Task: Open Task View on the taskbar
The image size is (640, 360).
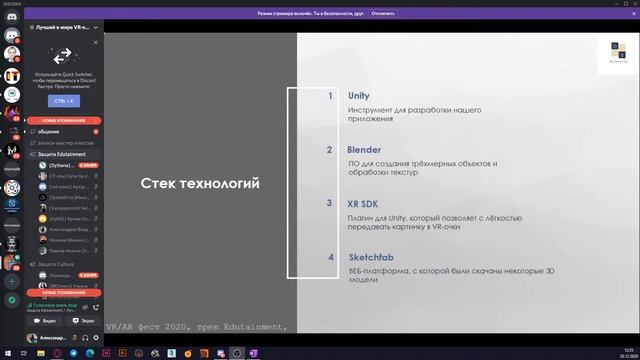Action: (x=24, y=353)
